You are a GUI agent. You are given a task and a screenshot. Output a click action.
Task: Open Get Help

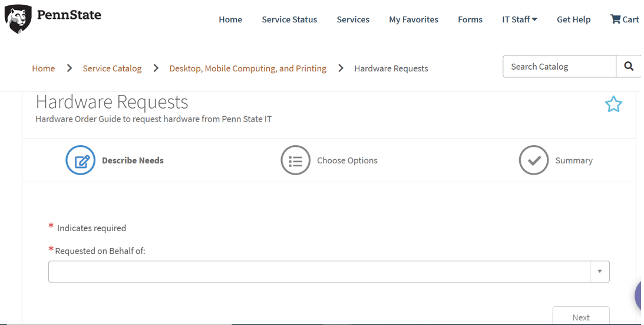pyautogui.click(x=573, y=19)
